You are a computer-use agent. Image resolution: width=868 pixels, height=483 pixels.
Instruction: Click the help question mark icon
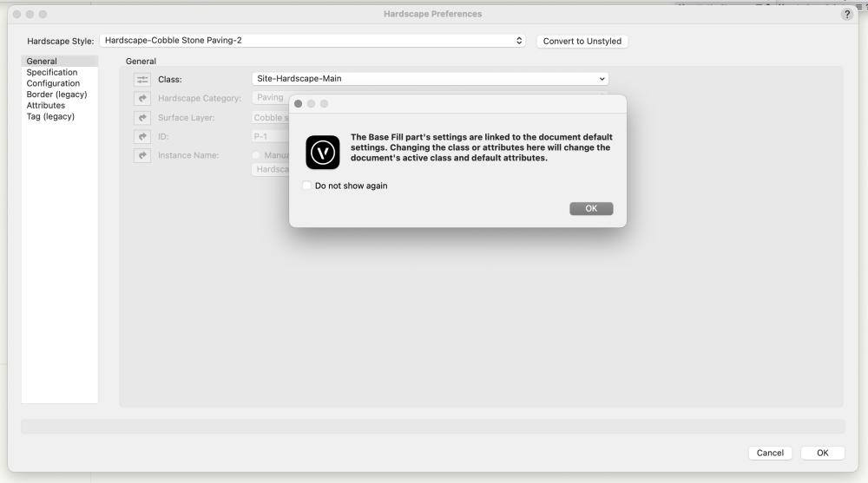847,15
